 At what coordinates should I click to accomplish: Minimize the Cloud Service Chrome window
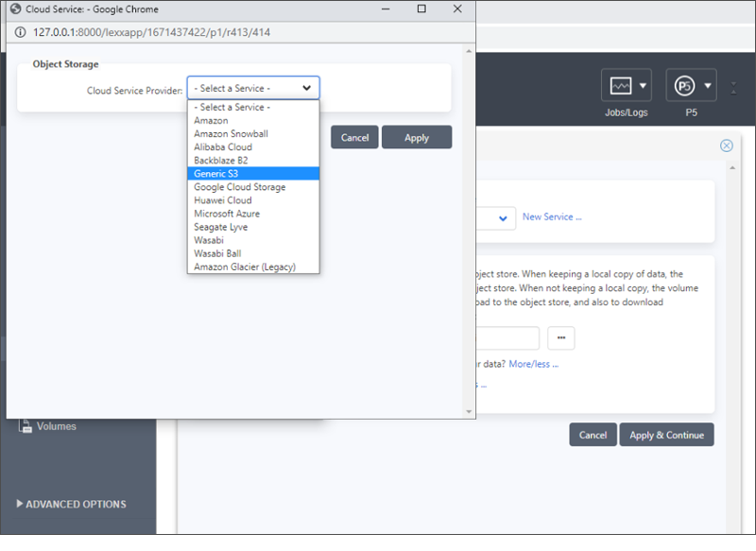click(386, 9)
